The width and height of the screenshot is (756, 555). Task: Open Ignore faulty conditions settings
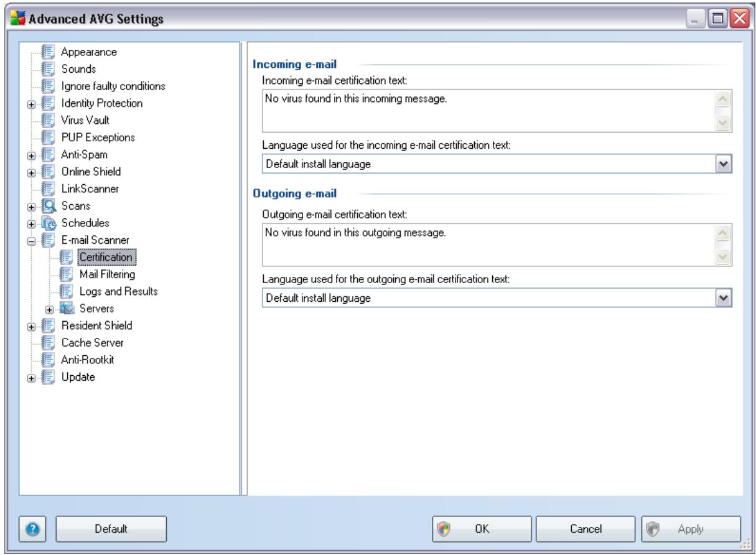pyautogui.click(x=113, y=85)
